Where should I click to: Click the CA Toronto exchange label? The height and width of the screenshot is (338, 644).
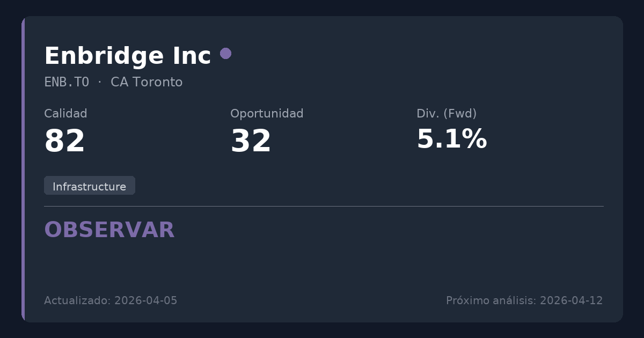click(147, 82)
